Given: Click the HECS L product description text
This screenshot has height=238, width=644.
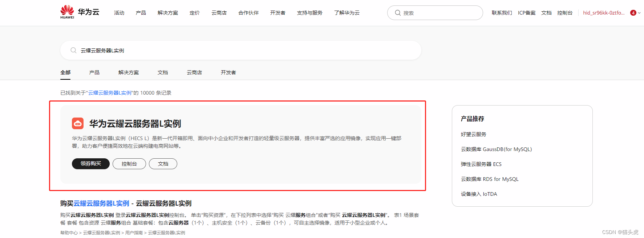Looking at the screenshot, I should pyautogui.click(x=236, y=142).
